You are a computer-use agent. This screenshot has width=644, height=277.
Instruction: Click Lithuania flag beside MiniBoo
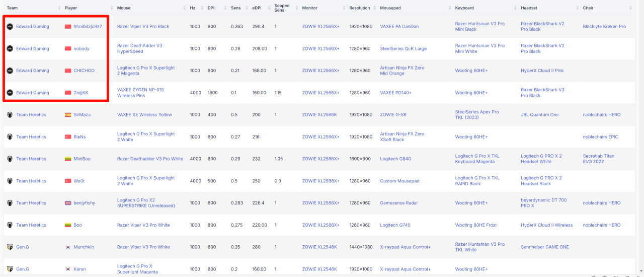[x=68, y=159]
